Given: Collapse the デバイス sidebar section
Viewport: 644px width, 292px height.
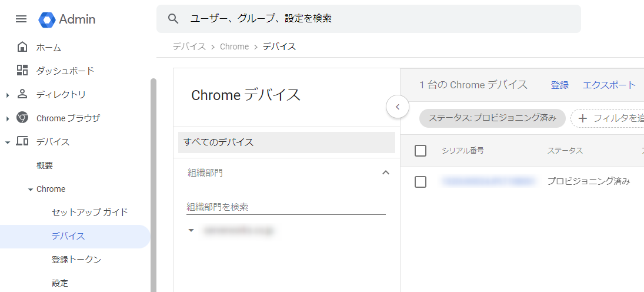Looking at the screenshot, I should (x=8, y=142).
